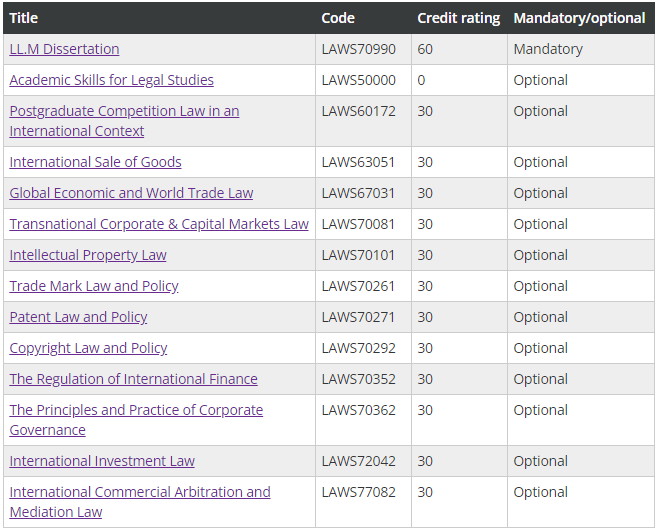Click International Investment Law link
Image resolution: width=657 pixels, height=531 pixels.
(x=102, y=461)
